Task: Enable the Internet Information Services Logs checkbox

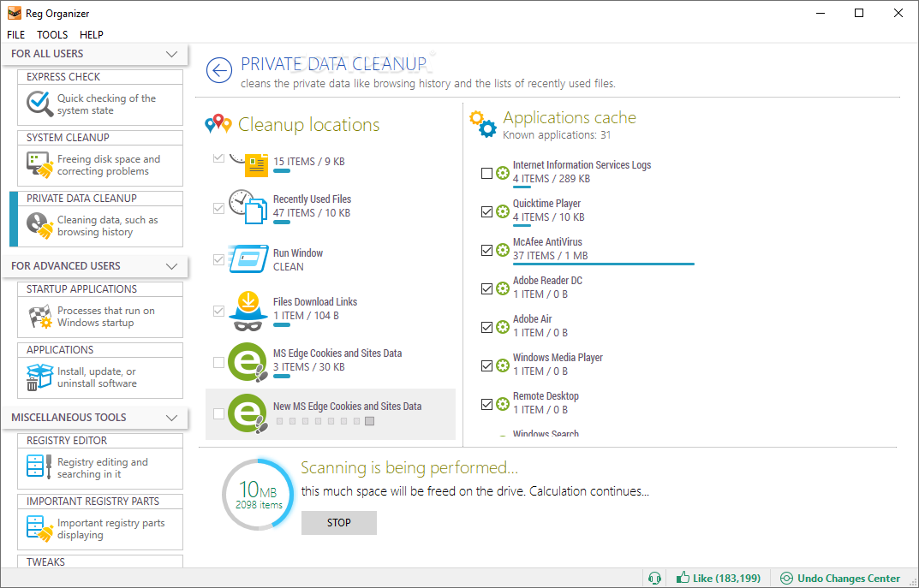Action: pyautogui.click(x=486, y=174)
